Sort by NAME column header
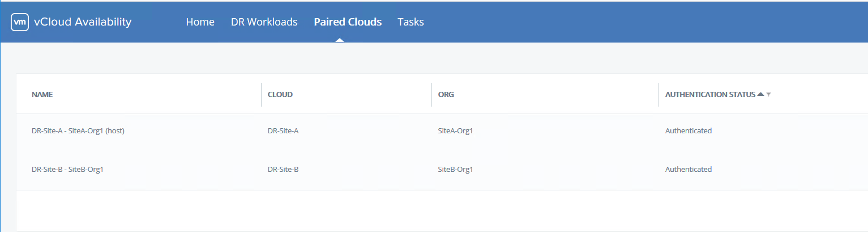 pyautogui.click(x=42, y=95)
